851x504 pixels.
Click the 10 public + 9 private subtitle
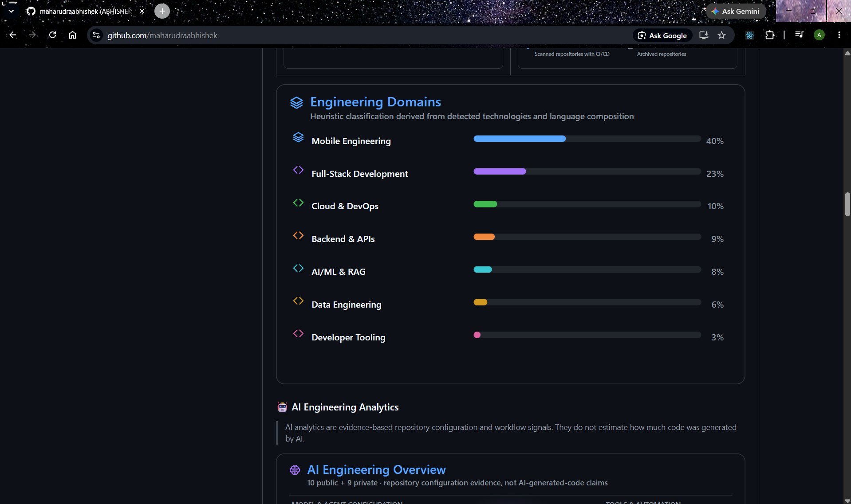(x=457, y=483)
